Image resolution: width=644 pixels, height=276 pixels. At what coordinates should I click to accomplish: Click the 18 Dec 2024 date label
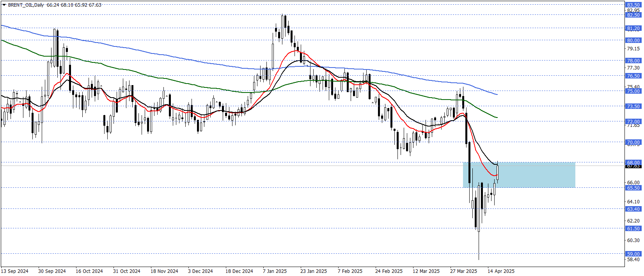[239, 271]
